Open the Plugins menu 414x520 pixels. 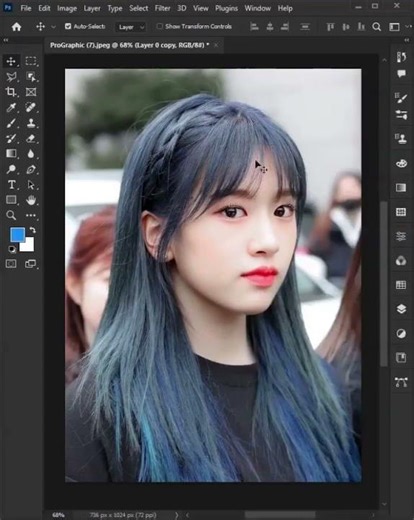226,8
